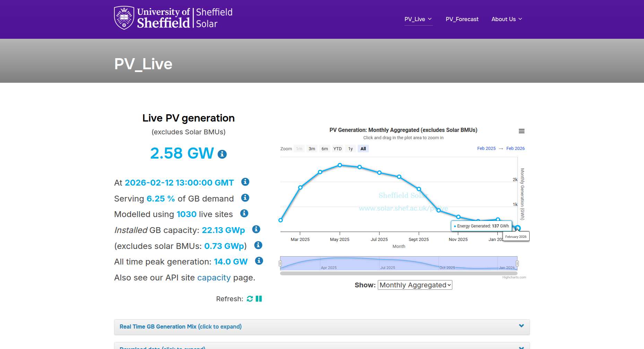Select the YTD zoom range
This screenshot has height=349, width=644.
[x=337, y=149]
